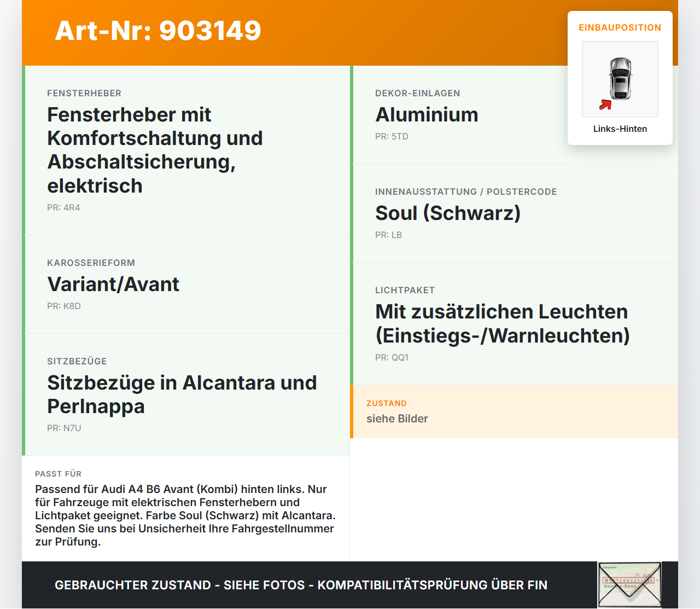
Task: Click the LICHTPAKET label
Action: pos(405,290)
